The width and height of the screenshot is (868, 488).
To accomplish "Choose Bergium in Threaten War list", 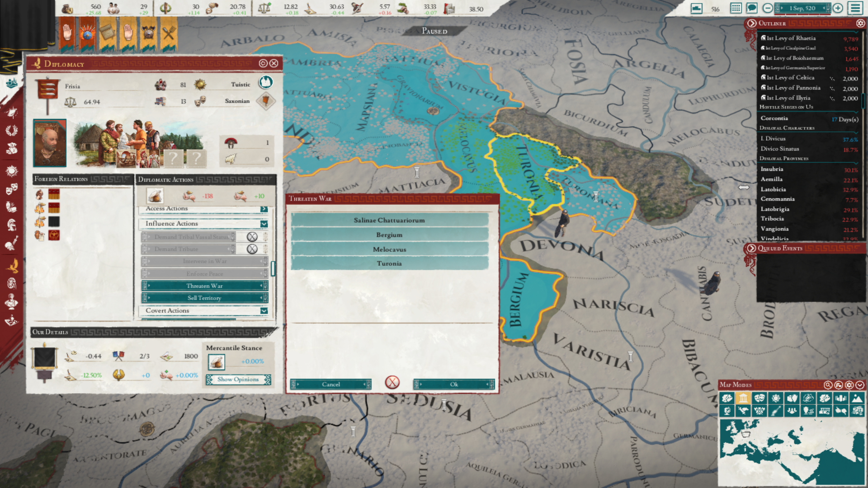I will (x=389, y=235).
